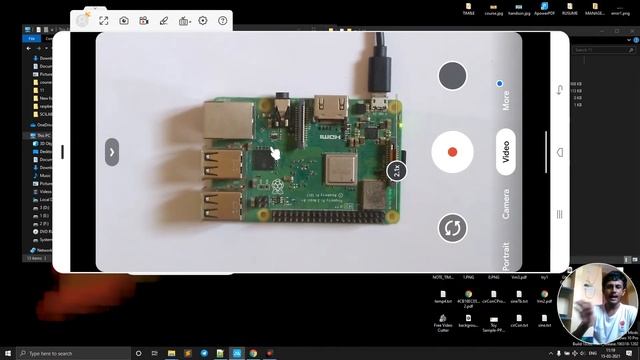Tap the phone home navigation icon
Screen dimensions: 640x360
560,152
